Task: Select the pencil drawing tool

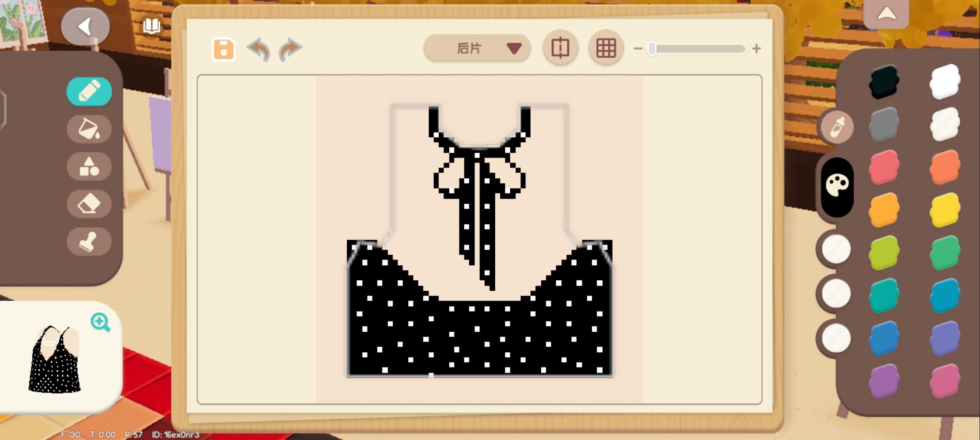Action: point(89,91)
